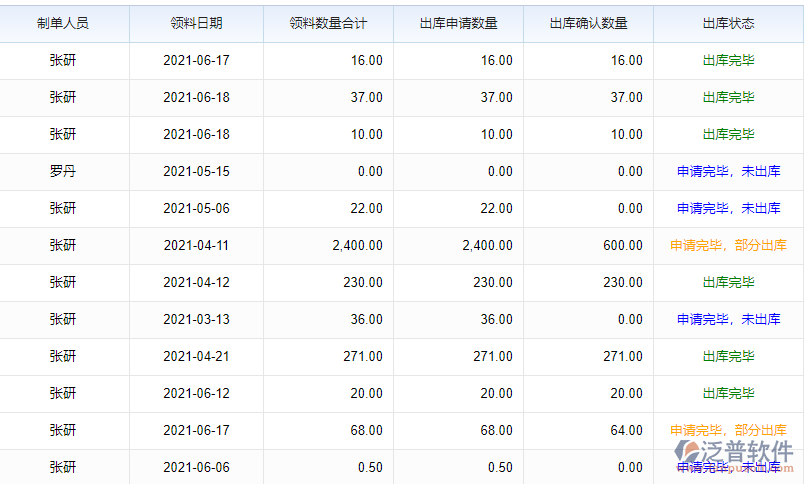Click 张研 in the 2021-03-13 row
The image size is (804, 484).
pyautogui.click(x=63, y=319)
